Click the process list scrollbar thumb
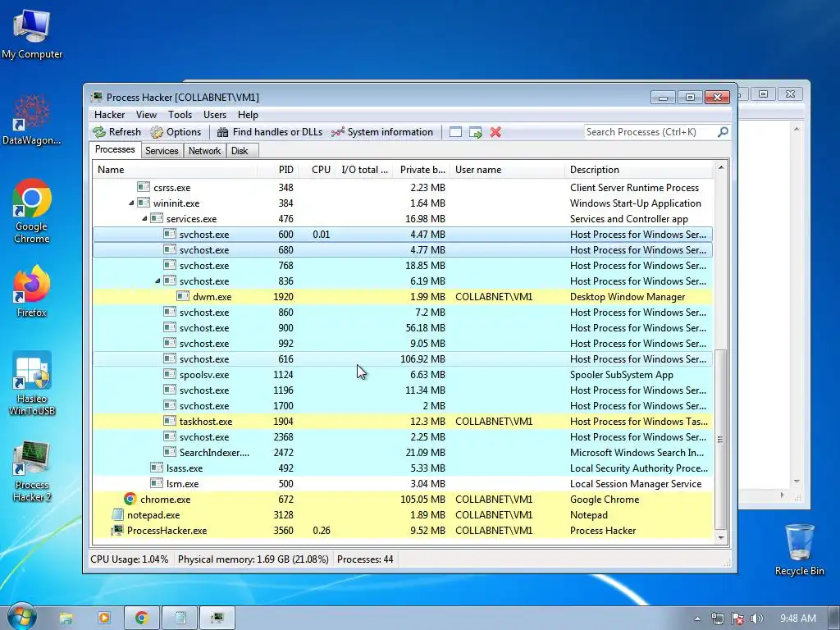This screenshot has width=840, height=630. pyautogui.click(x=721, y=440)
